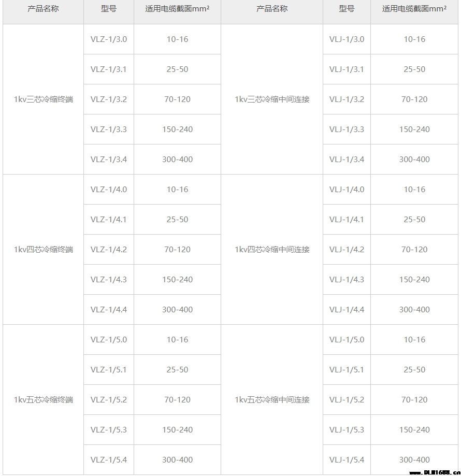Click the first 产品名称 column header

click(44, 9)
